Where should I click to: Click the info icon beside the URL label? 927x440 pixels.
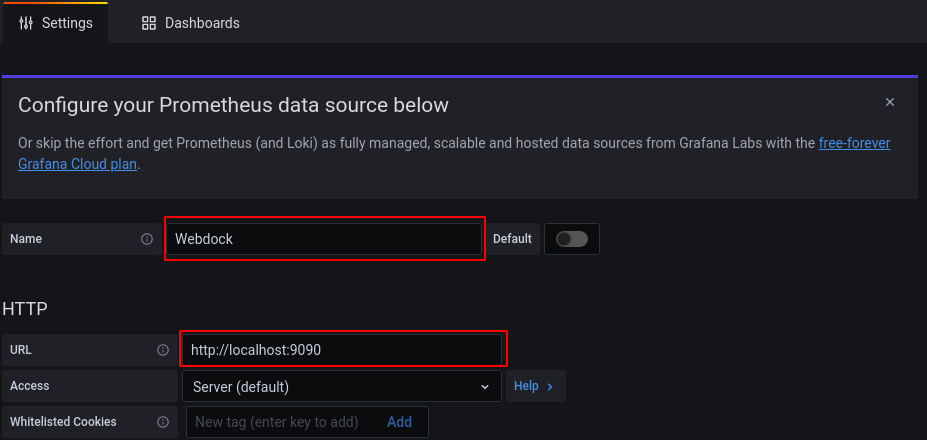163,350
